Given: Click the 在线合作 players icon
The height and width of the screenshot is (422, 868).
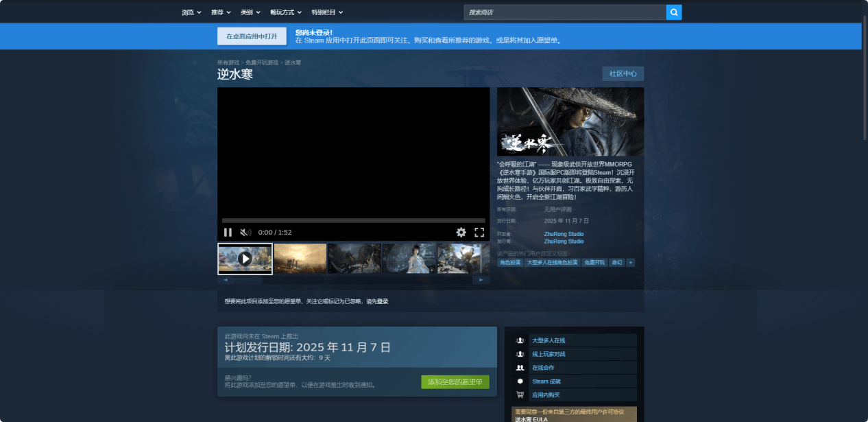Looking at the screenshot, I should pyautogui.click(x=520, y=368).
